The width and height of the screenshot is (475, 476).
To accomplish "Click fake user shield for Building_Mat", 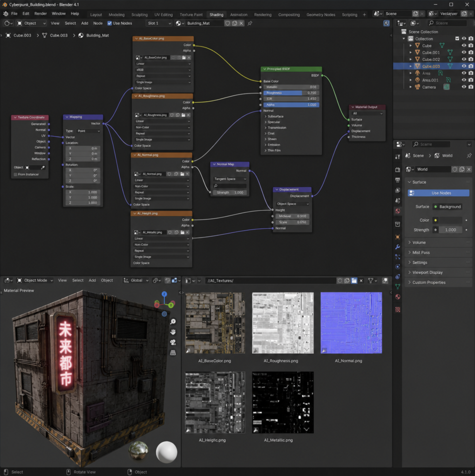I will 228,23.
